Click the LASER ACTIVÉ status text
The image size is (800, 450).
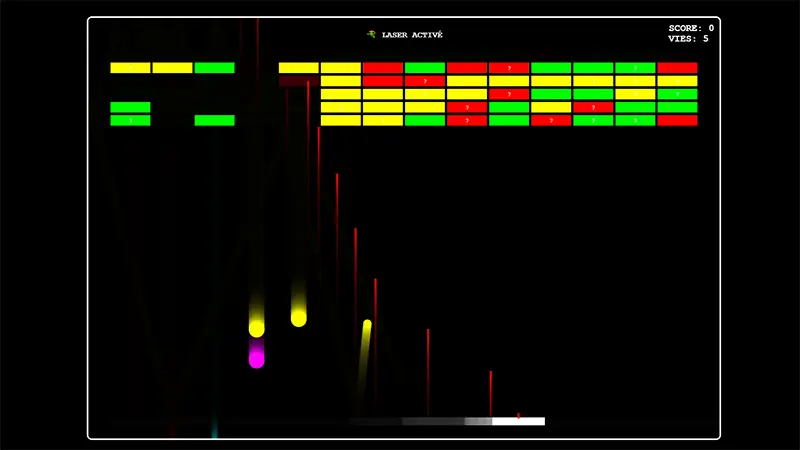pos(412,35)
